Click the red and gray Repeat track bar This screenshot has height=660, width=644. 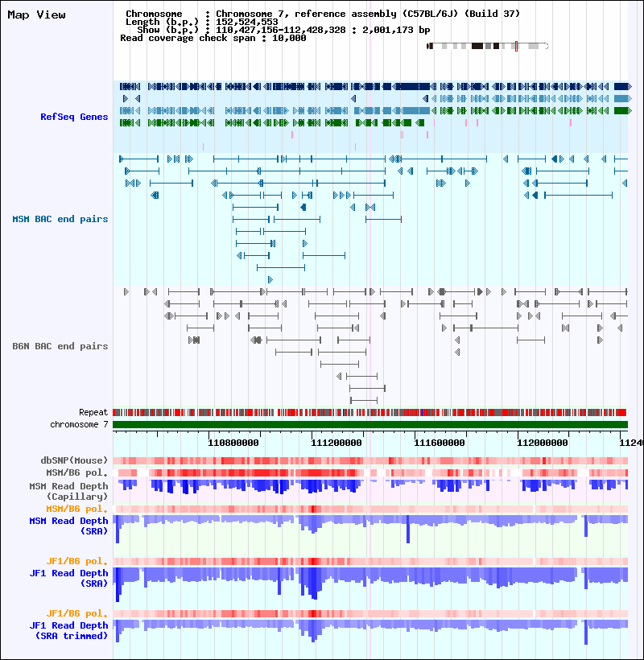370,412
